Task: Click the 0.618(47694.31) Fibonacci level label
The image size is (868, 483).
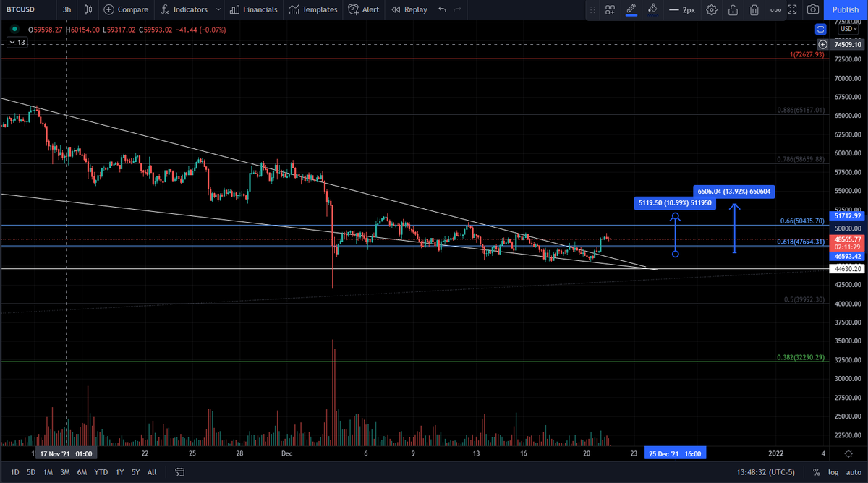Action: pos(801,241)
